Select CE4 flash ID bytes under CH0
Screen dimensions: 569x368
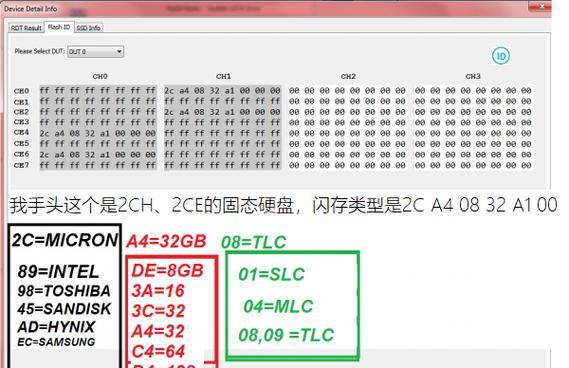[98, 134]
